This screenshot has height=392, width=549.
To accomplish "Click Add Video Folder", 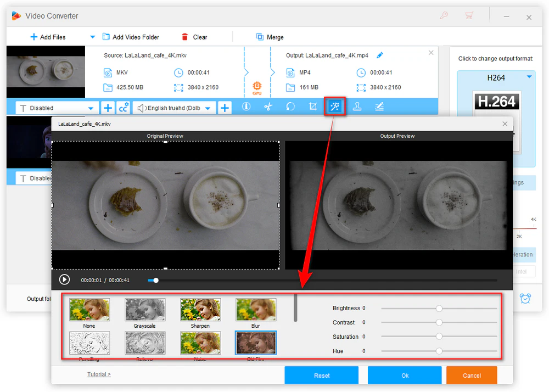I will [x=131, y=37].
